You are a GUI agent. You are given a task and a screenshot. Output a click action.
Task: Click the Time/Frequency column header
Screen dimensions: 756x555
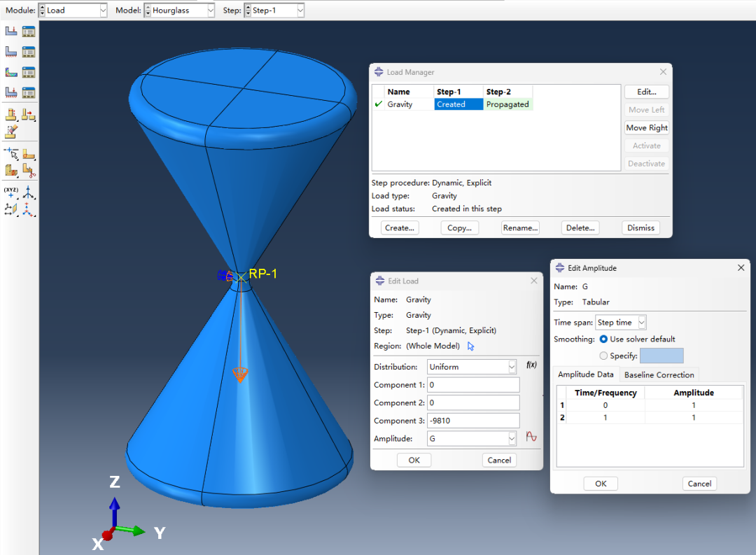pyautogui.click(x=605, y=393)
